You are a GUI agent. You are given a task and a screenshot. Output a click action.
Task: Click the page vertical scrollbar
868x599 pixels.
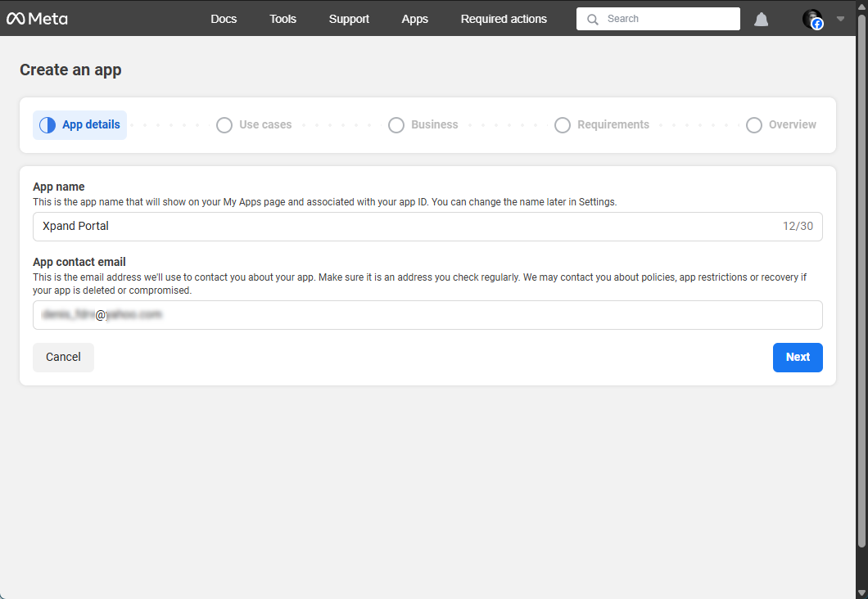(861, 281)
